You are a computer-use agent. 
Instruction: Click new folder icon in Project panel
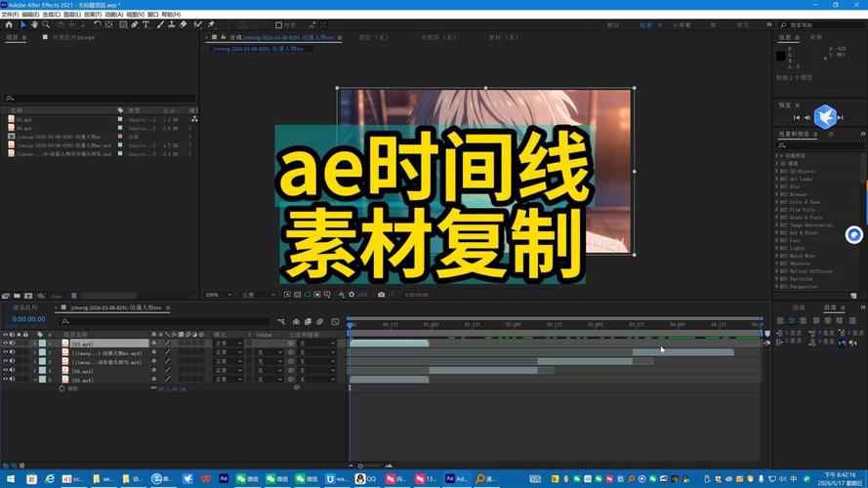[x=17, y=296]
